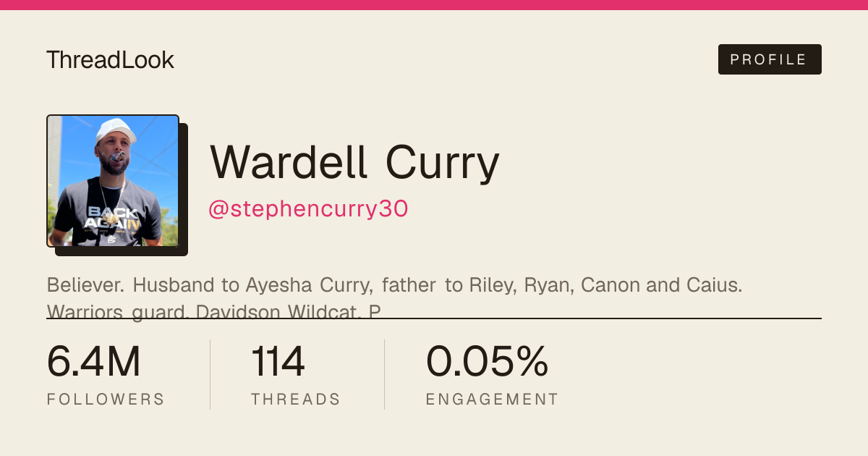The height and width of the screenshot is (456, 868).
Task: Open the @stephencurry30 handle link
Action: point(309,209)
